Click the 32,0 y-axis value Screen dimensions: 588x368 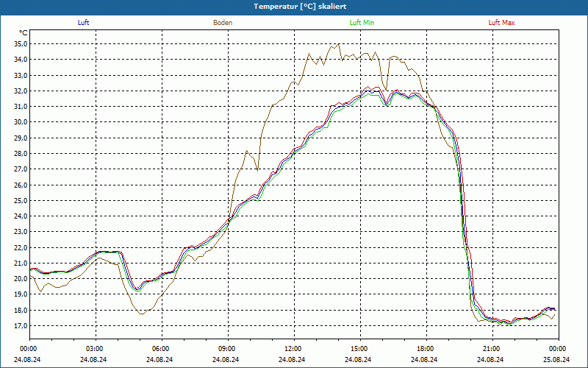click(x=21, y=91)
